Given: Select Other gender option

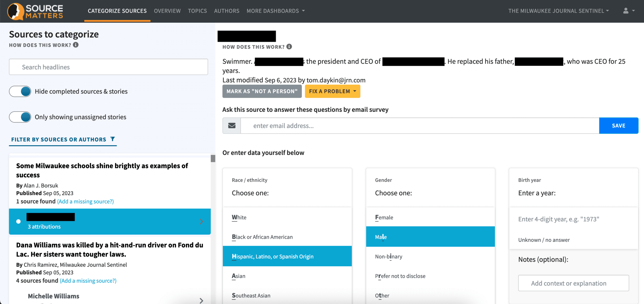Looking at the screenshot, I should 430,295.
